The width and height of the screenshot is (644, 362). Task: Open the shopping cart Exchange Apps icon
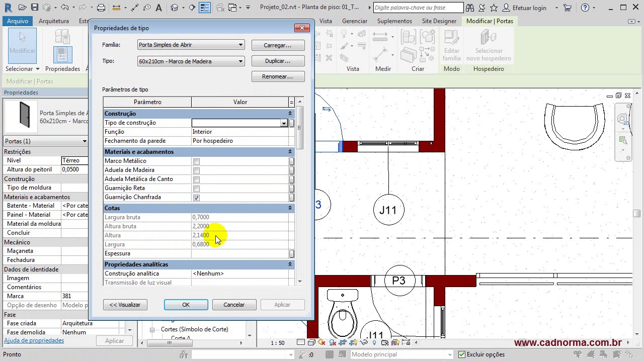click(568, 8)
